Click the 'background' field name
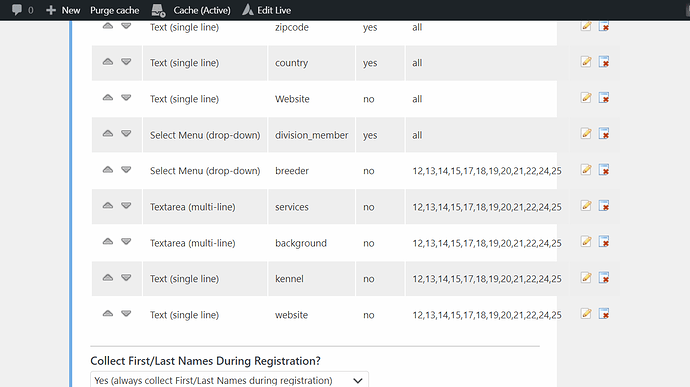Image resolution: width=690 pixels, height=387 pixels. (301, 243)
